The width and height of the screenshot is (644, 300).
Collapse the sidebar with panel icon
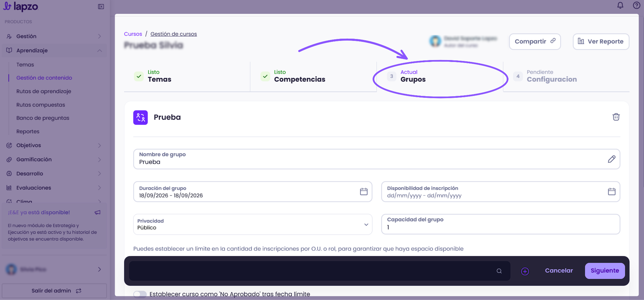click(101, 7)
